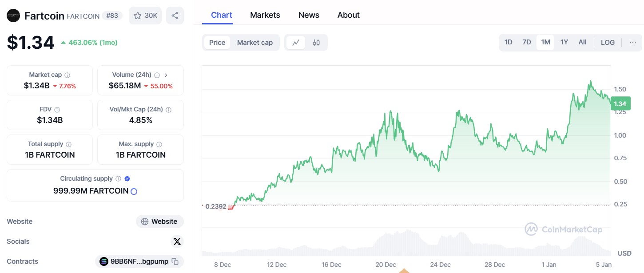Click the 999.99M FARTCOIN circulating supply value
The height and width of the screenshot is (273, 644).
point(91,191)
